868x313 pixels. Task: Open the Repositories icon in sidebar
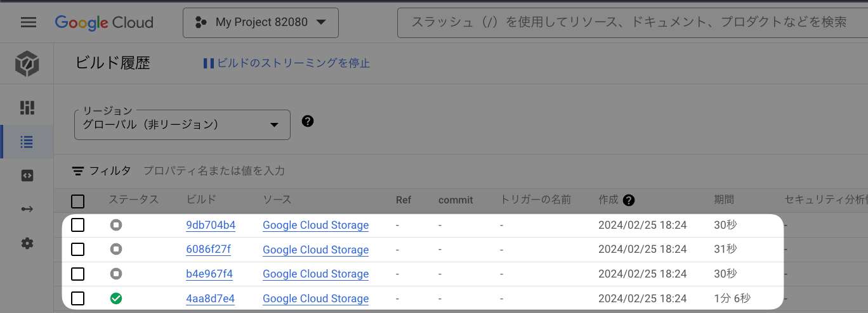pos(27,176)
